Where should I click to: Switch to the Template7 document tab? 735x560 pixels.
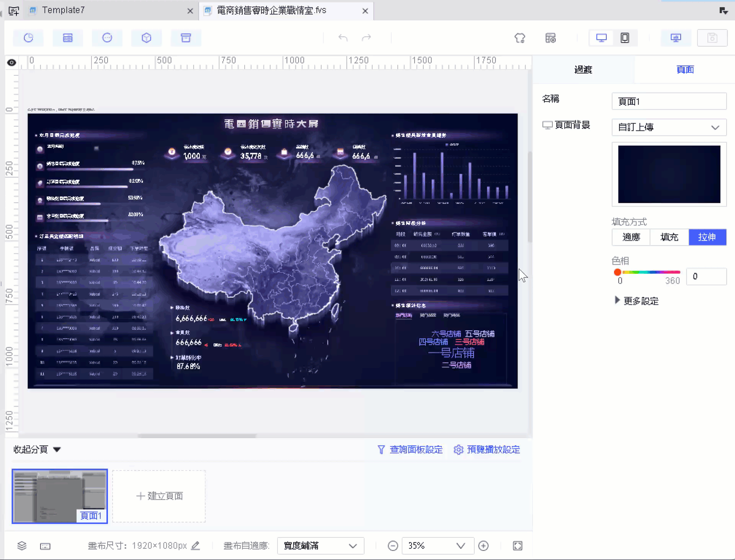point(63,10)
